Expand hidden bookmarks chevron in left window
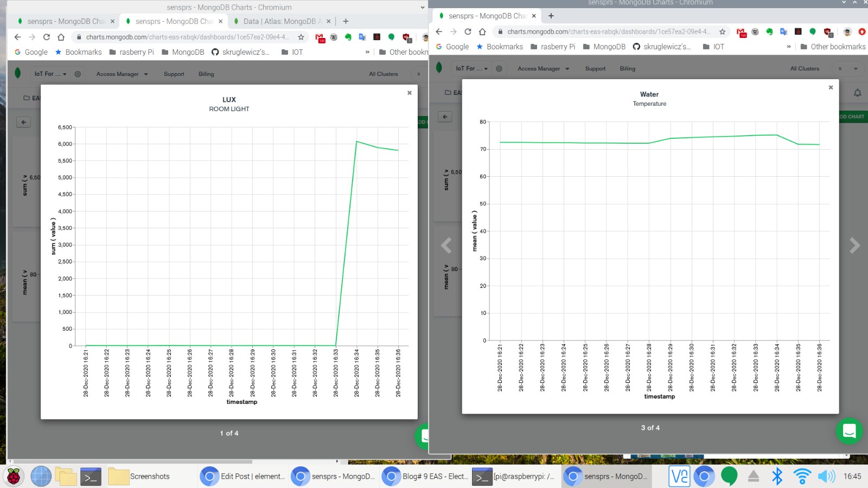 click(367, 52)
